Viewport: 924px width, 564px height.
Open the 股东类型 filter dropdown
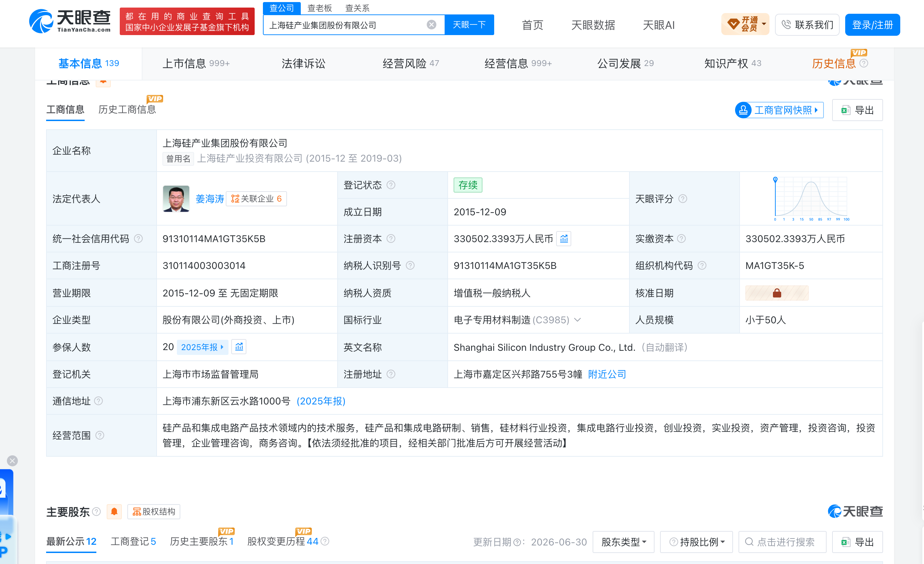[623, 542]
